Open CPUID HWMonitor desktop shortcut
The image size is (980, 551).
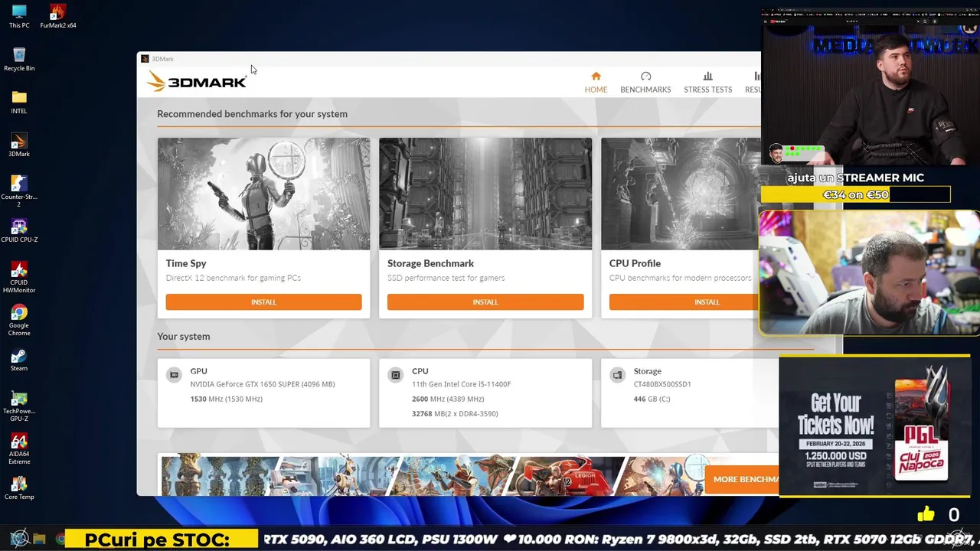click(19, 278)
